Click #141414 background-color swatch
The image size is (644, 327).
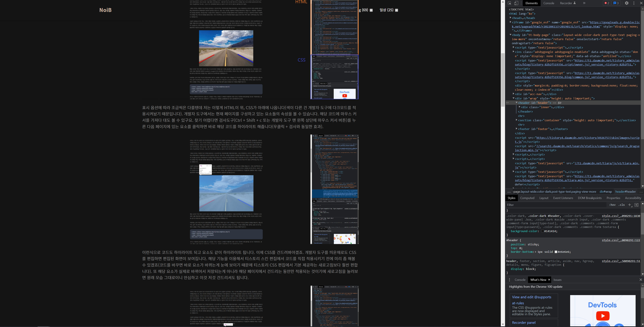point(542,231)
